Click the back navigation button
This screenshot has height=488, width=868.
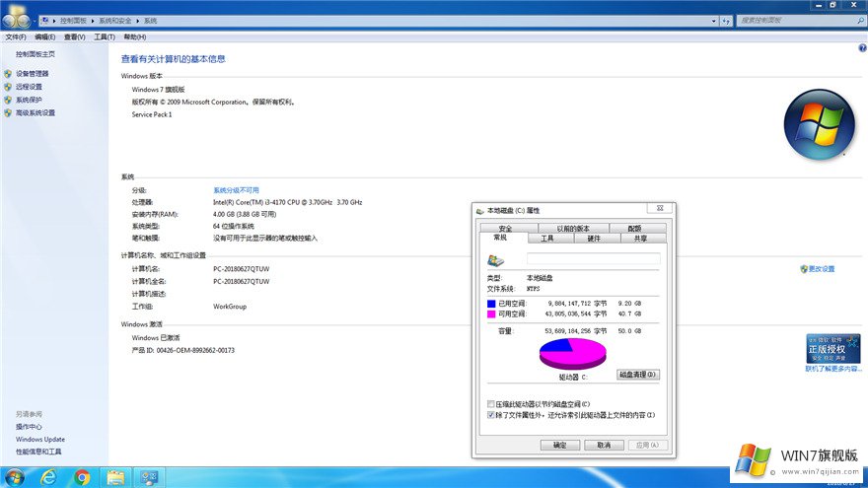tap(10, 21)
